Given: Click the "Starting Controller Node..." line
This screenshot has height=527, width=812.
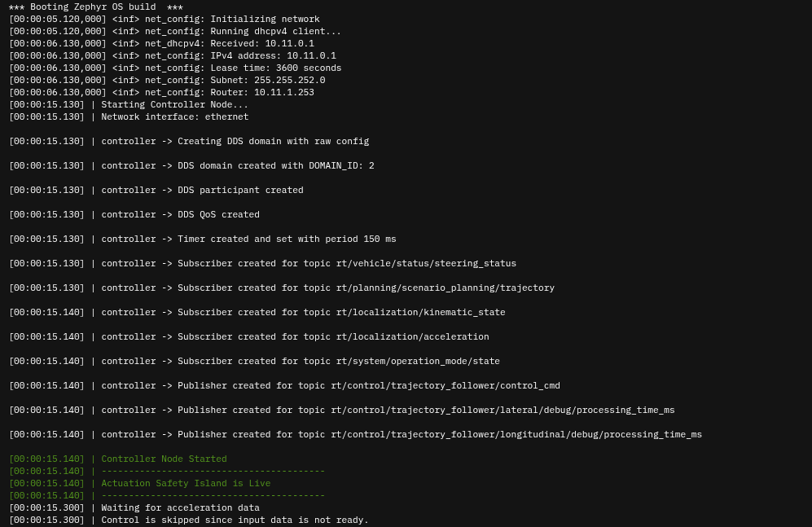Looking at the screenshot, I should (129, 104).
